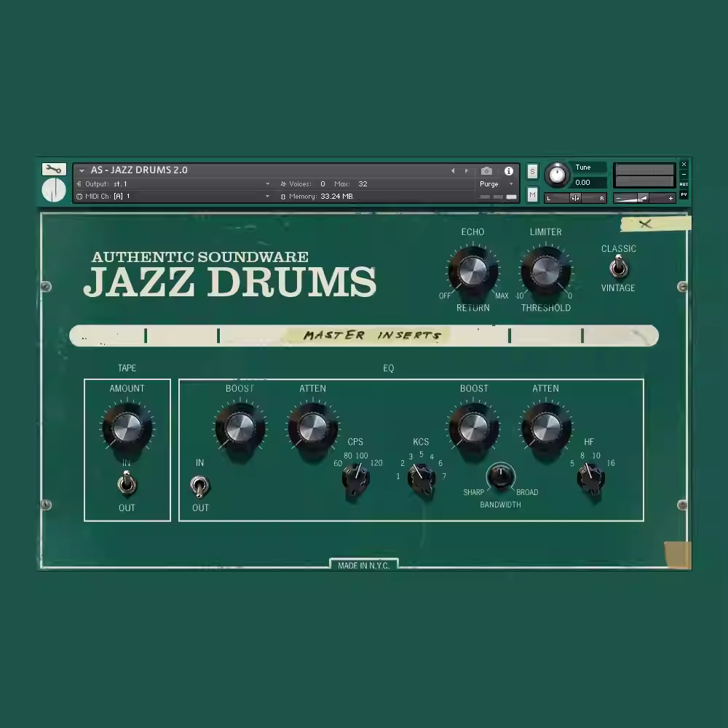Show instrument info icon
Viewport: 728px width, 728px height.
pyautogui.click(x=509, y=171)
